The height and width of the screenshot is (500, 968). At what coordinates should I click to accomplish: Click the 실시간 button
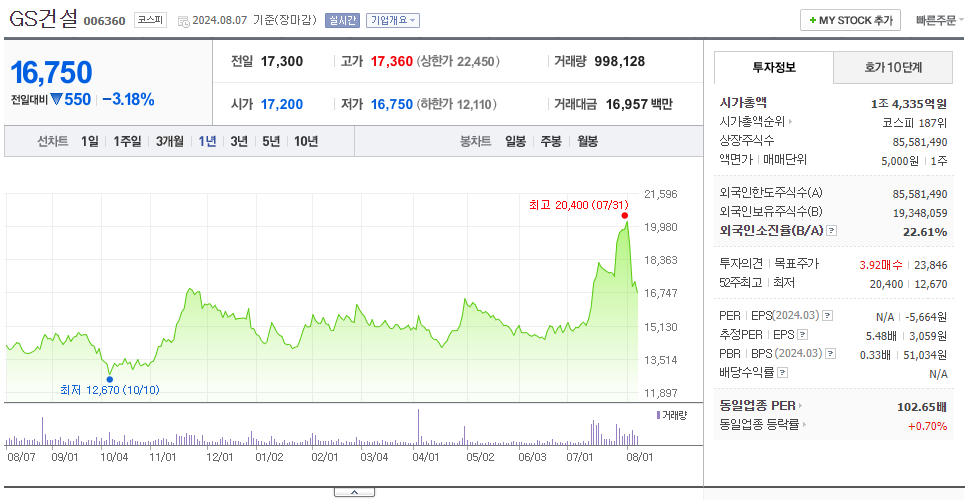[342, 20]
